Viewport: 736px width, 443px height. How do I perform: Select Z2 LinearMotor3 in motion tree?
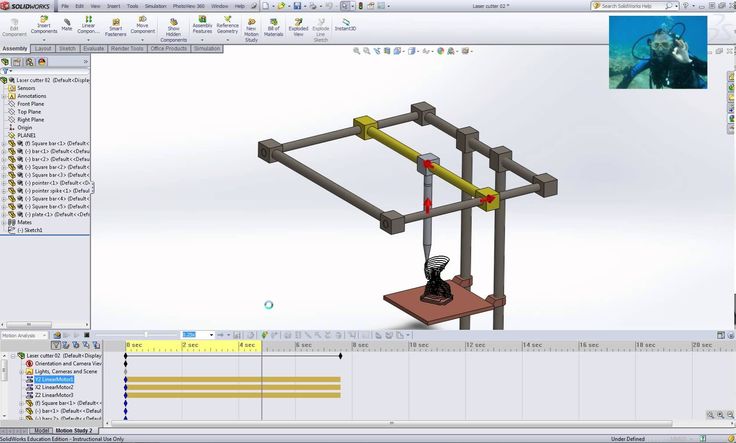[x=54, y=395]
